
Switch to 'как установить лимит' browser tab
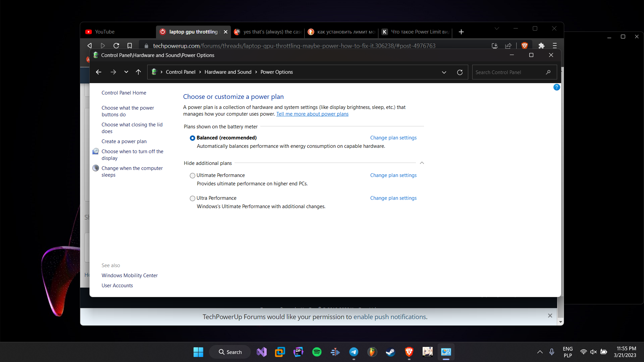(x=341, y=32)
